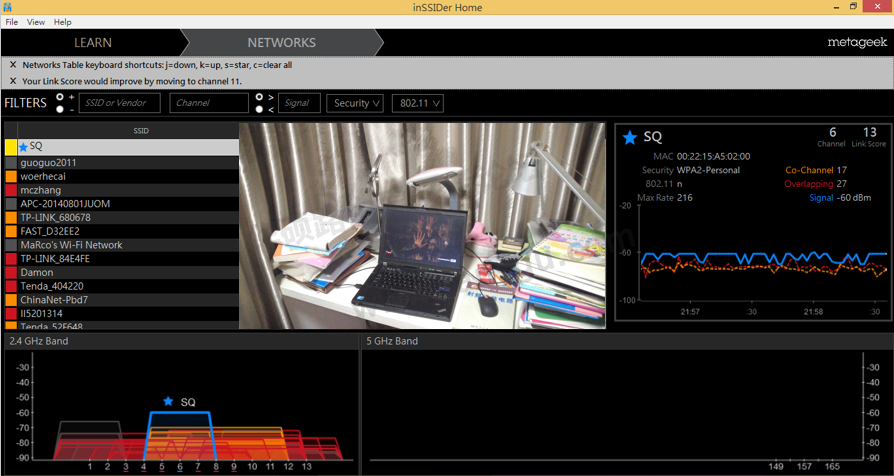Open the File menu
Screen dimensions: 894x476
pos(11,22)
